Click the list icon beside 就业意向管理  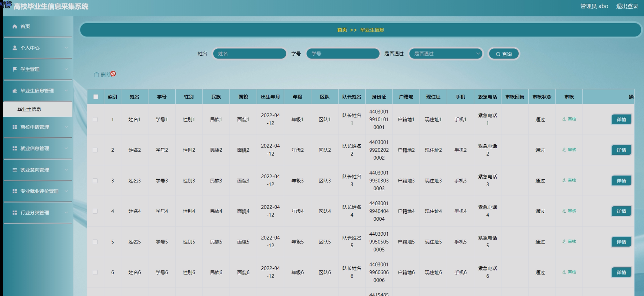15,170
